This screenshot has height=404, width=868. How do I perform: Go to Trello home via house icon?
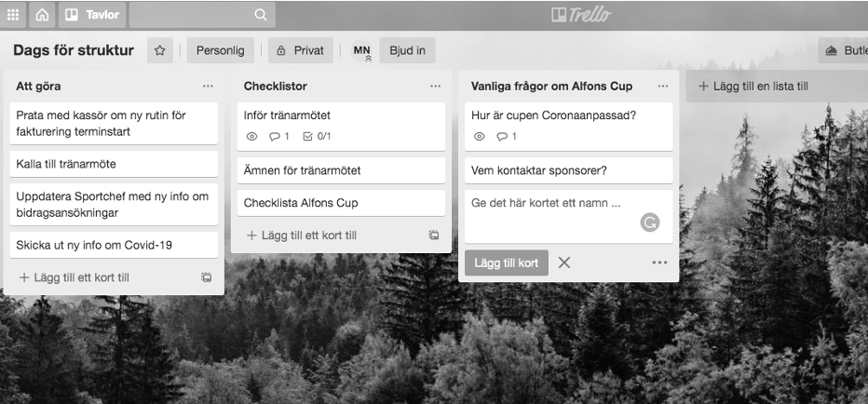click(x=42, y=15)
